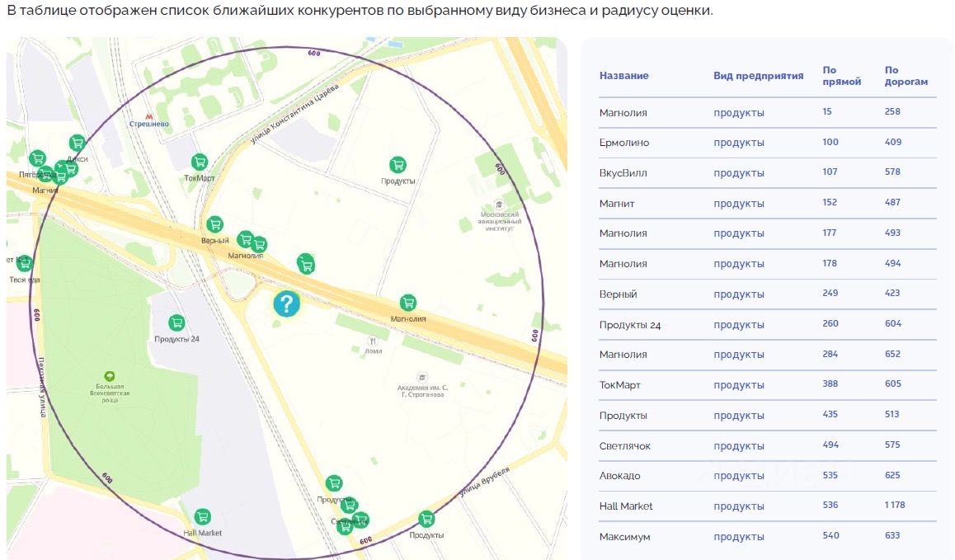The height and width of the screenshot is (560, 955).
Task: Select Продукты marker near aviation institute
Action: (x=398, y=164)
